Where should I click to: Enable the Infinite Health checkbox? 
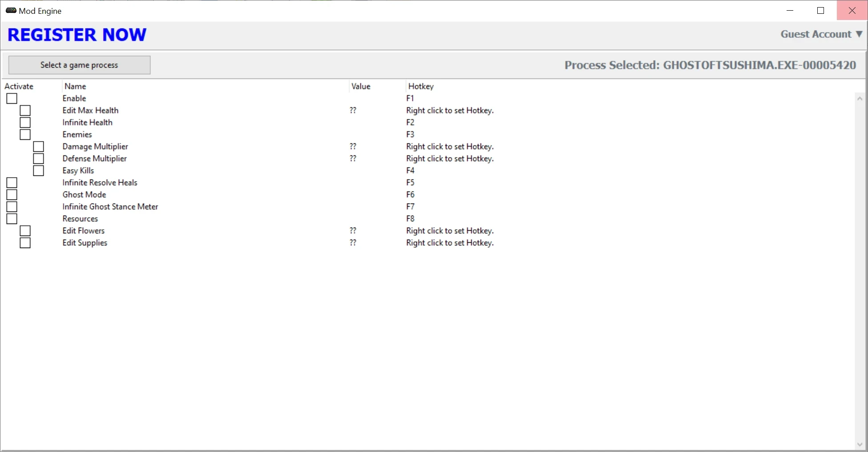pyautogui.click(x=25, y=122)
